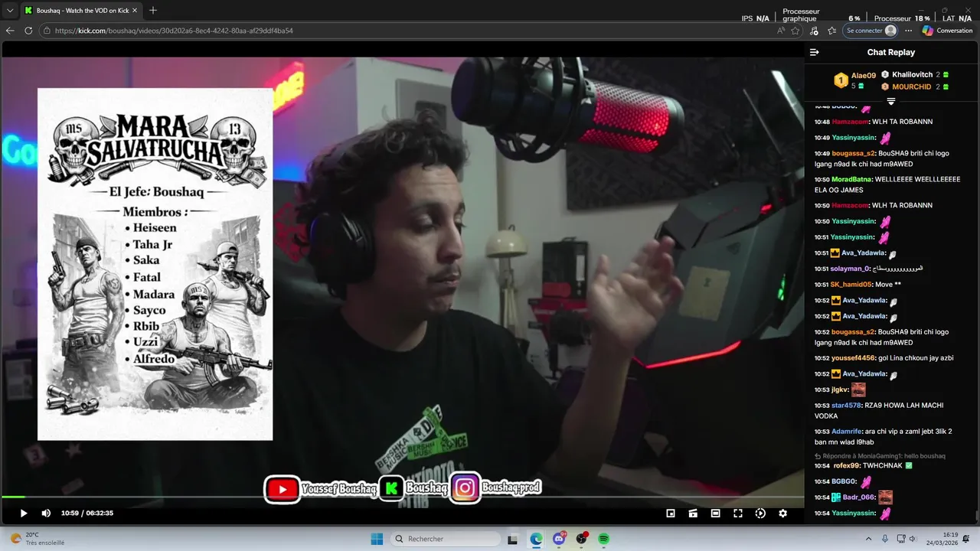The width and height of the screenshot is (980, 551).
Task: Click the taskbar microphone icon
Action: [885, 539]
